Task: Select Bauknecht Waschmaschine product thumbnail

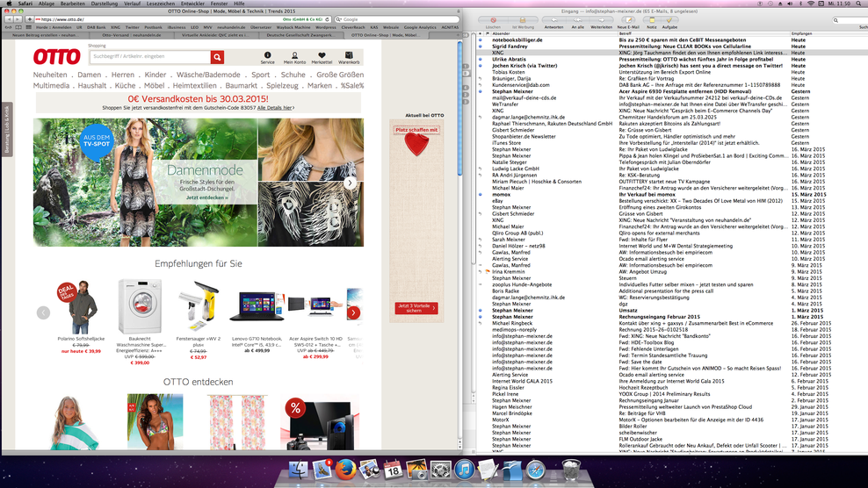Action: click(140, 306)
